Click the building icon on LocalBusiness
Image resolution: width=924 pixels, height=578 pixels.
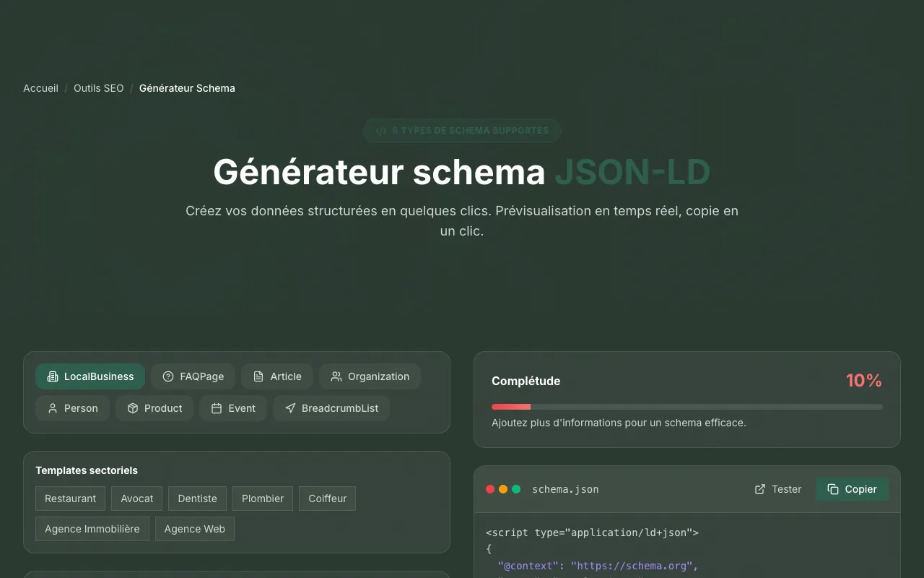(x=53, y=376)
